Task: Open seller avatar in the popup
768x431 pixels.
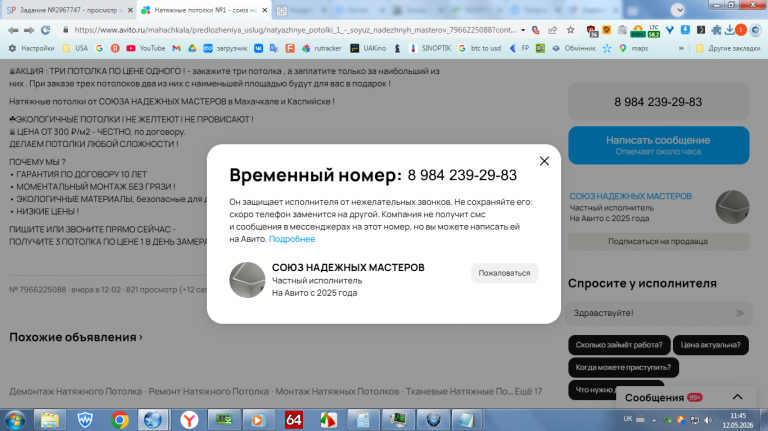Action: tap(247, 280)
